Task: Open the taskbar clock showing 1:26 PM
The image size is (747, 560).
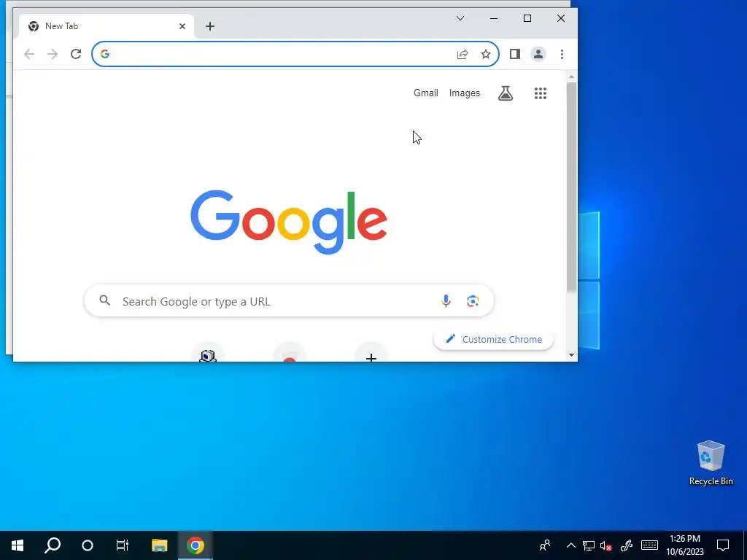Action: tap(685, 545)
